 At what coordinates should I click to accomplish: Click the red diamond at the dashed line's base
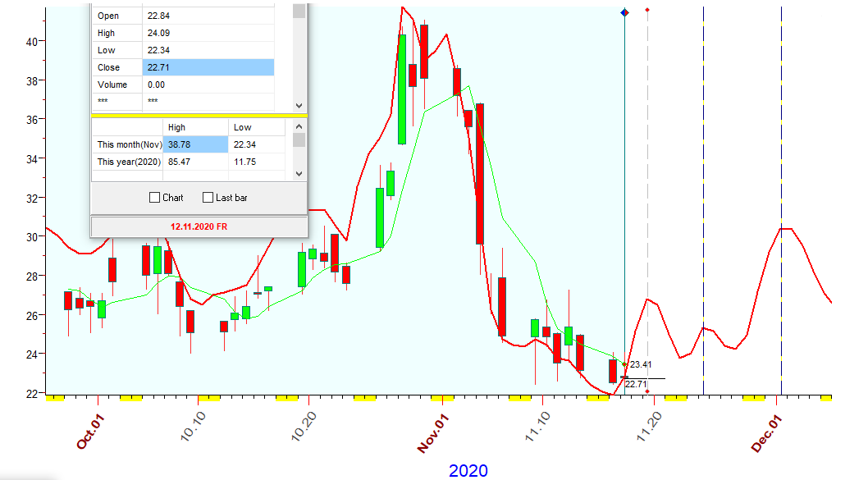pos(647,391)
